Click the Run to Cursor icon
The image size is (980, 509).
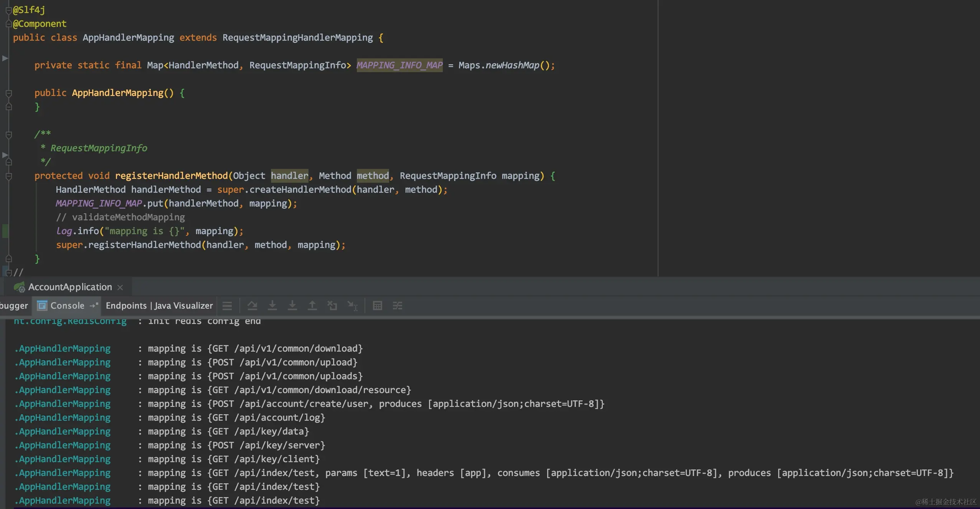tap(352, 306)
